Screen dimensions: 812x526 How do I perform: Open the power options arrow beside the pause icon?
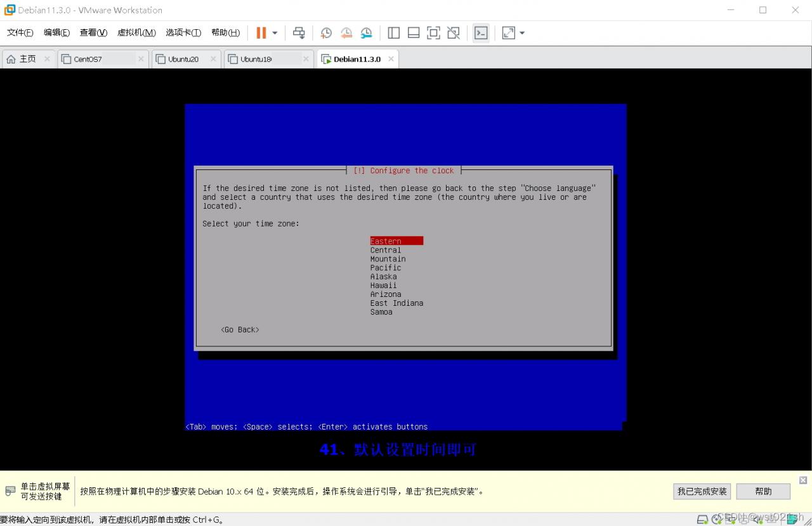click(x=275, y=33)
